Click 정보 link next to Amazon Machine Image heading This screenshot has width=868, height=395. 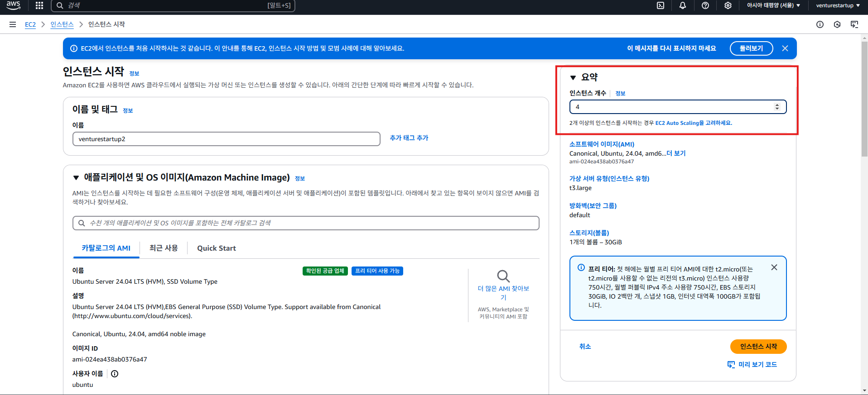(300, 179)
